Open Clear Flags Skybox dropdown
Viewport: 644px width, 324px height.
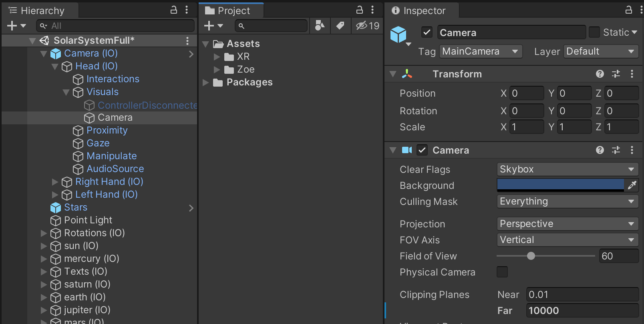click(567, 169)
